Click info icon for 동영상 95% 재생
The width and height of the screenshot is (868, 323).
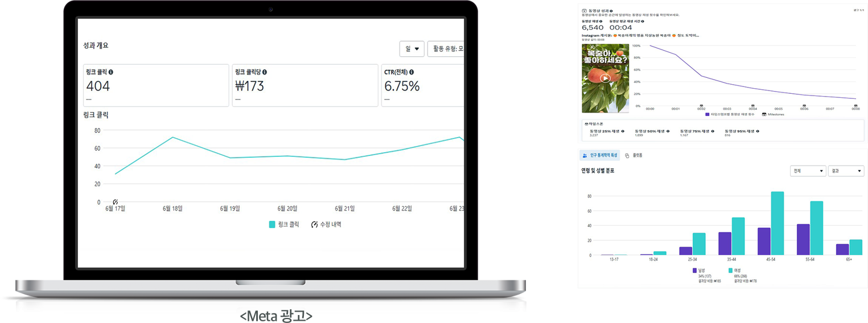[758, 131]
